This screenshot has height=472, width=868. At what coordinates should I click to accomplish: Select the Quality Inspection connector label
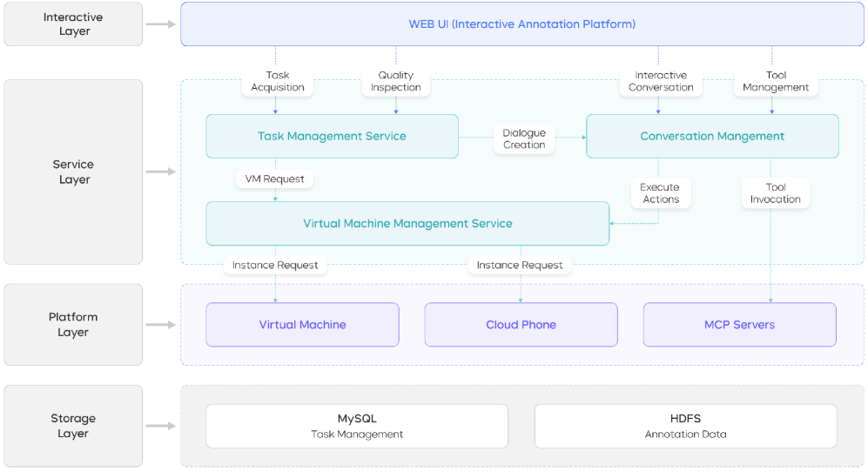[x=396, y=82]
